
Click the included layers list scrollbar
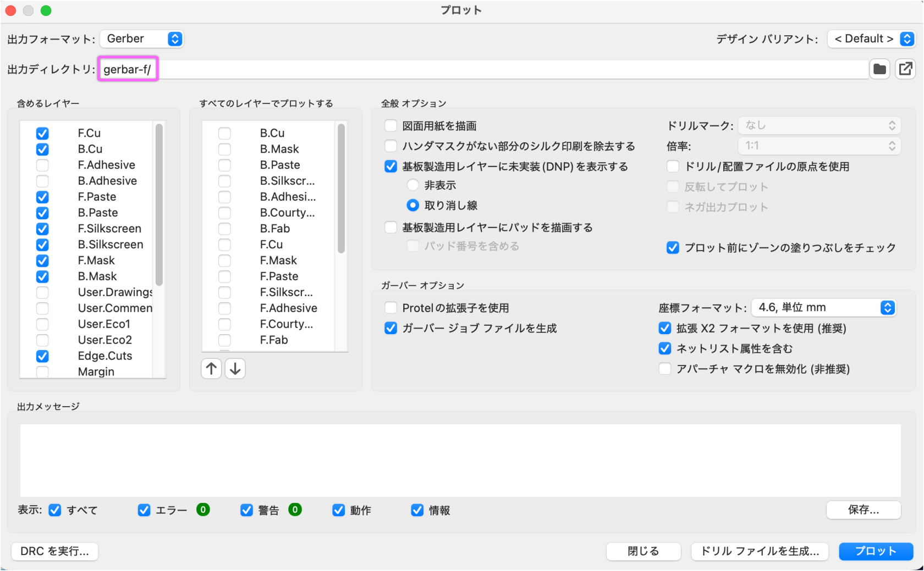click(159, 205)
